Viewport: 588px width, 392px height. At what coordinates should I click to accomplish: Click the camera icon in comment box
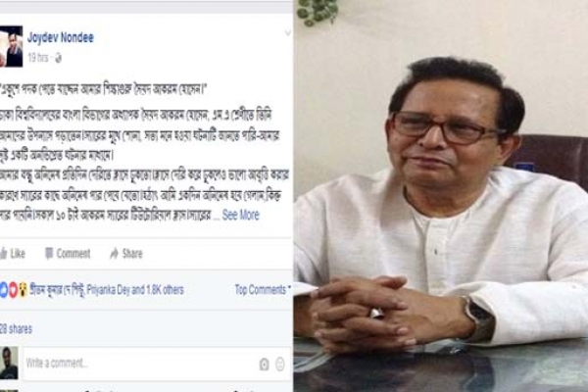click(x=264, y=364)
